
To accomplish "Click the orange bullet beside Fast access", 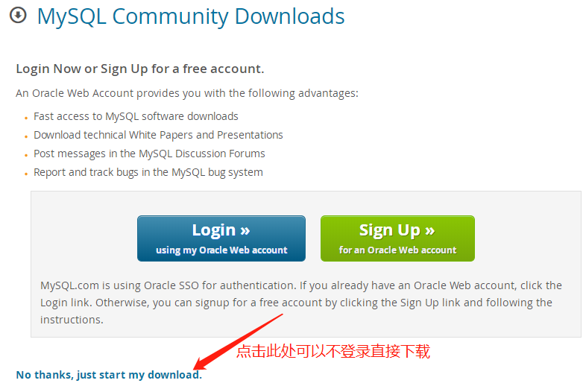I will (x=26, y=118).
